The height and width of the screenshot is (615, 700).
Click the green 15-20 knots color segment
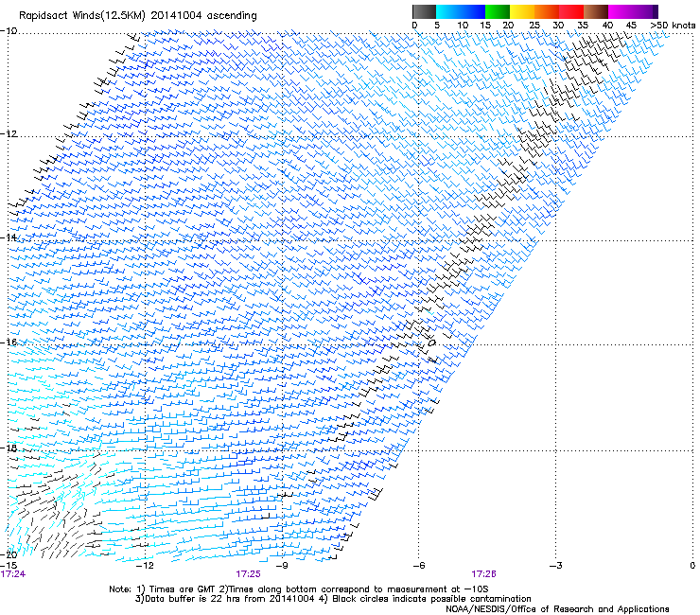point(498,11)
